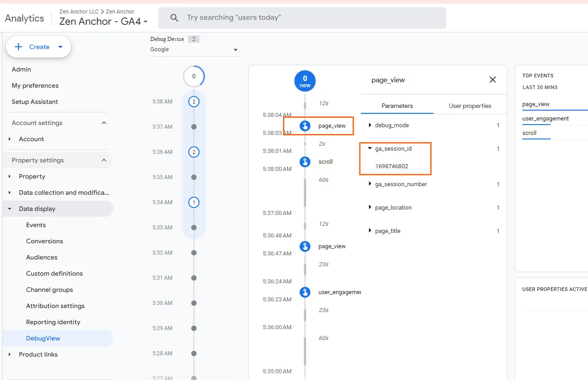Viewport: 588px width, 380px height.
Task: Click the Zen Anchor LLC breadcrumb
Action: coord(79,12)
